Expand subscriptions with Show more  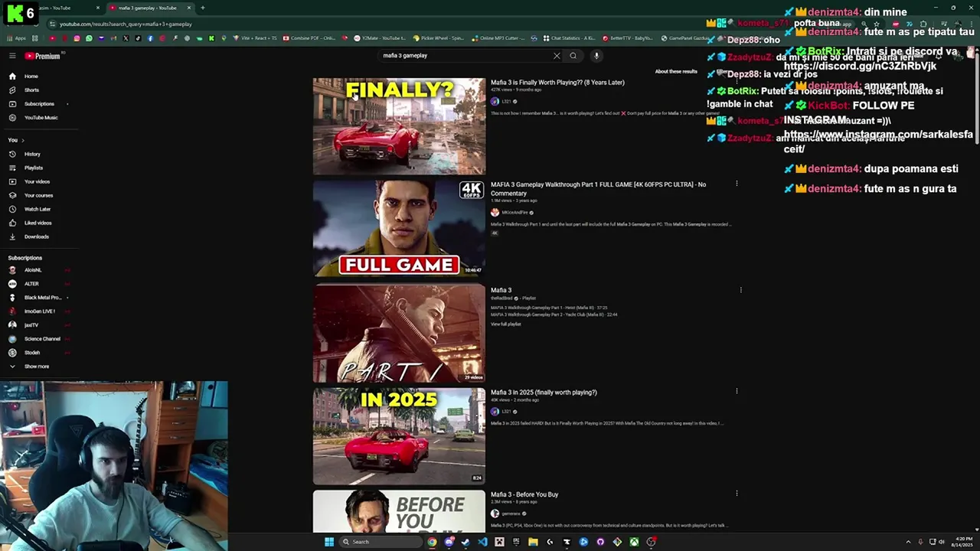36,367
